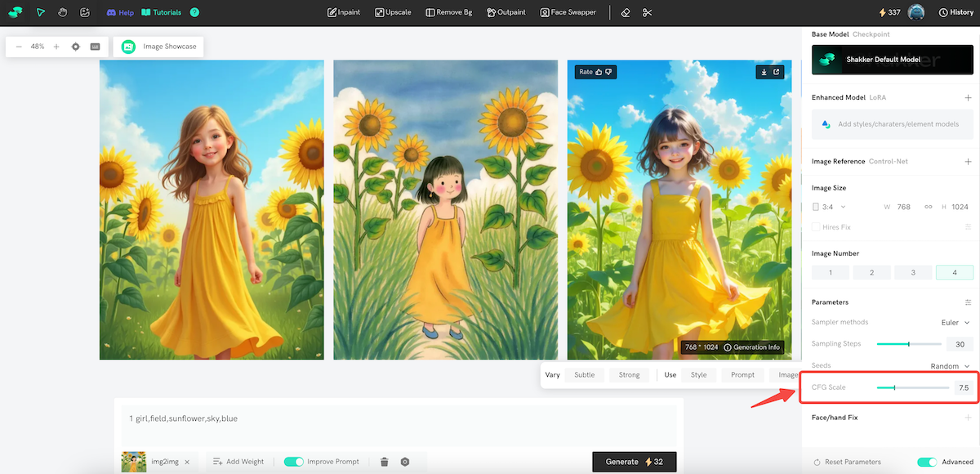Image resolution: width=980 pixels, height=474 pixels.
Task: Delete the prompt with trash icon
Action: pyautogui.click(x=385, y=462)
